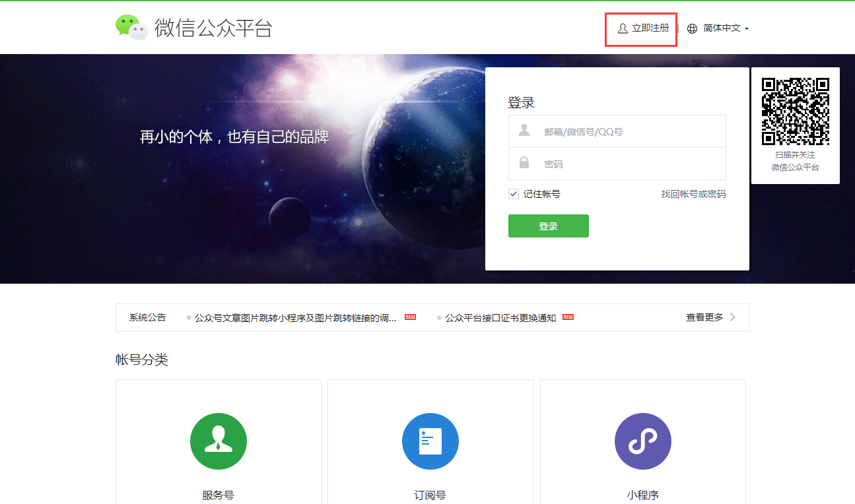The image size is (855, 504).
Task: Click the QR code image
Action: pos(795,111)
